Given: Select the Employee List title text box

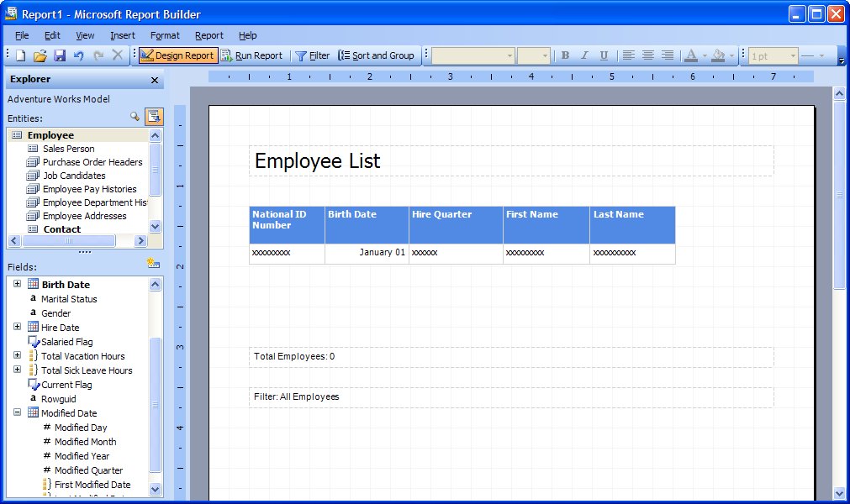Looking at the screenshot, I should pos(510,160).
